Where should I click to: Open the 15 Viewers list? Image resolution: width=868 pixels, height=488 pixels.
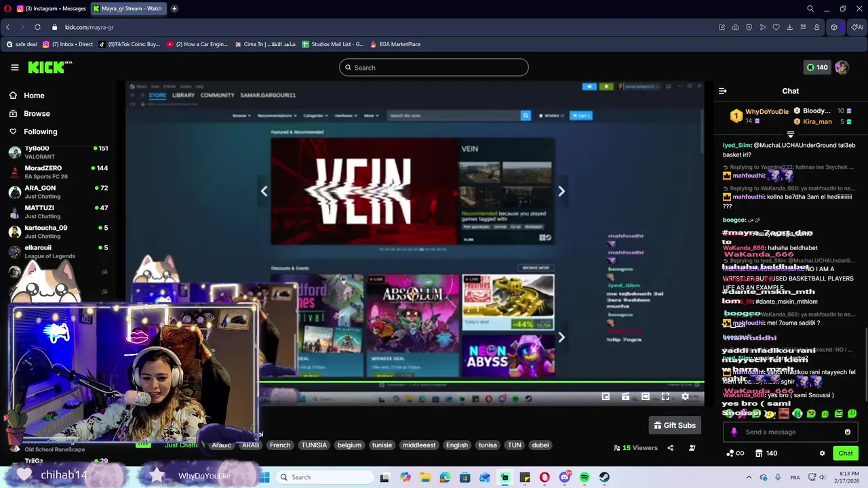(635, 447)
